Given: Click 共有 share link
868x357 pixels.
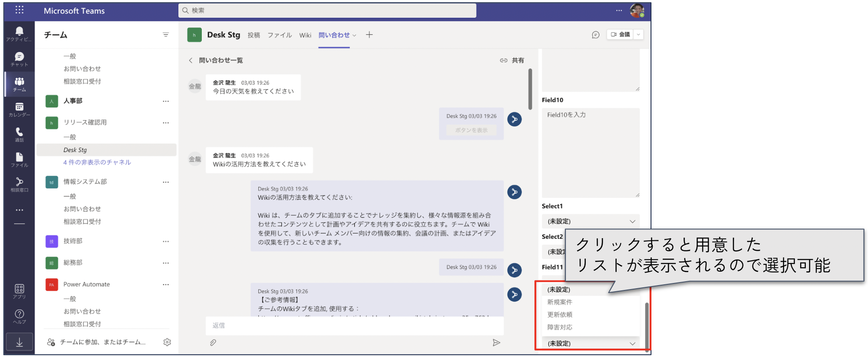Looking at the screenshot, I should [x=512, y=61].
